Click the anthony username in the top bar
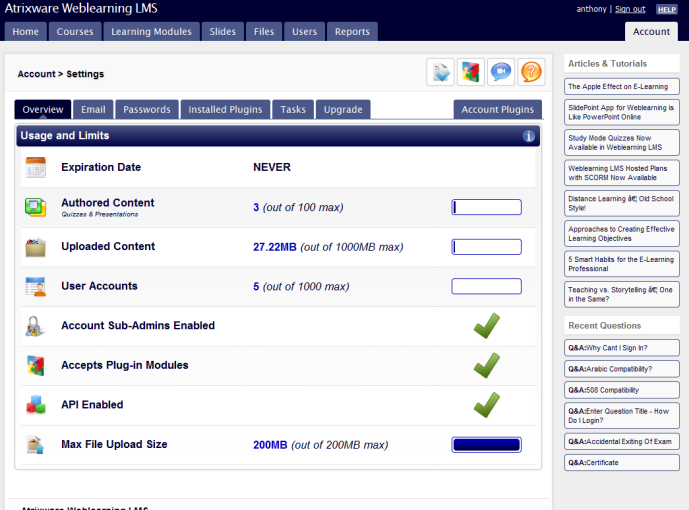 [591, 9]
